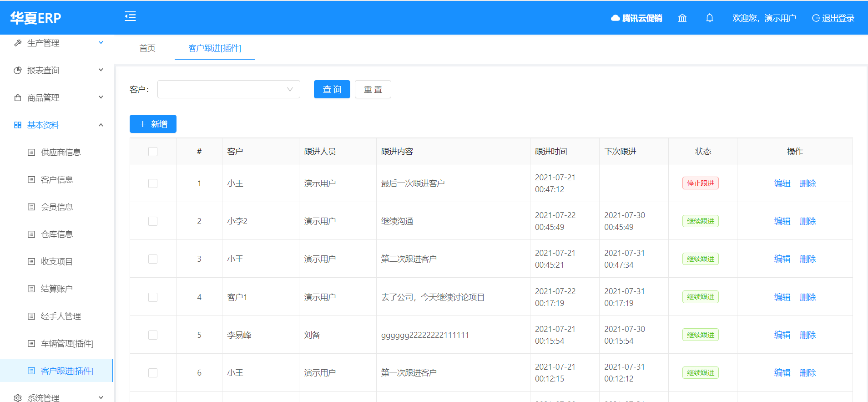Screen dimensions: 868x402
Task: Click the 重置 reset button
Action: pyautogui.click(x=373, y=89)
